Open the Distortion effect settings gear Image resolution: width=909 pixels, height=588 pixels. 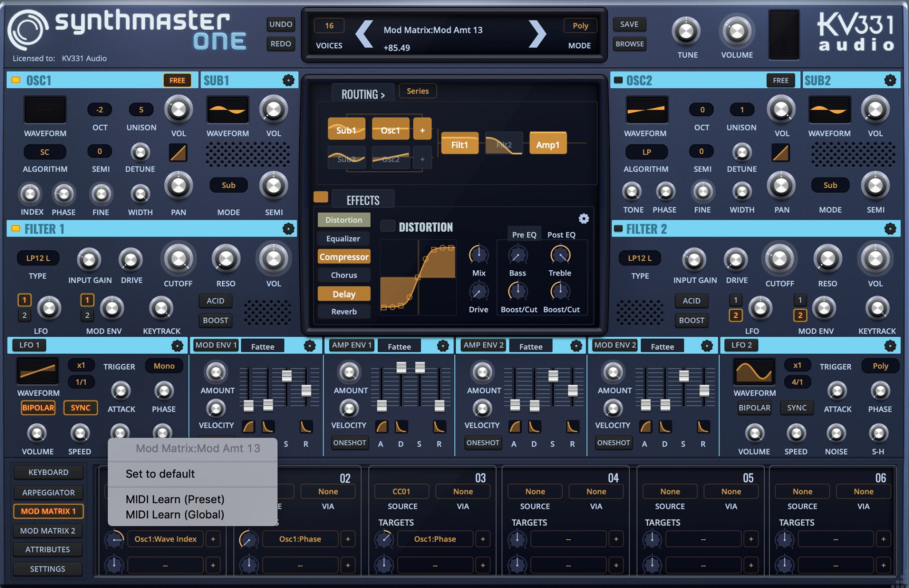(584, 218)
